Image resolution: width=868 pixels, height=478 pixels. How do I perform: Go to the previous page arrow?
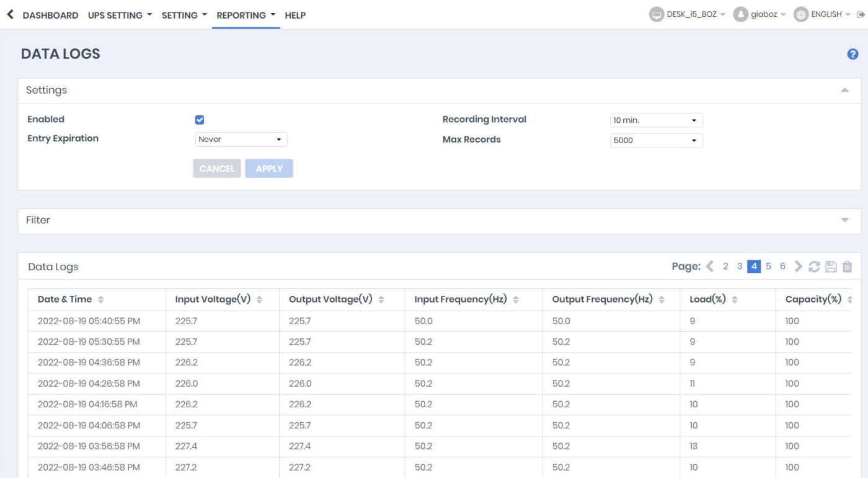point(710,267)
